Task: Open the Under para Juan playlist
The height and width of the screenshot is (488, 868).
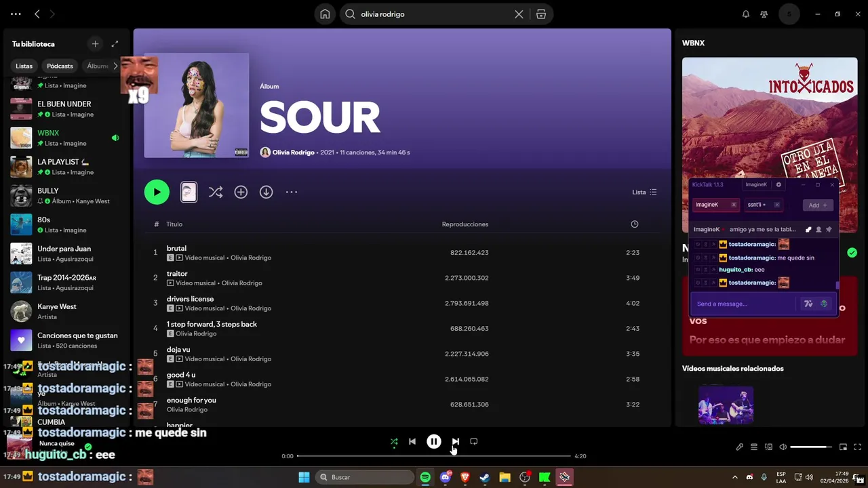Action: click(66, 253)
